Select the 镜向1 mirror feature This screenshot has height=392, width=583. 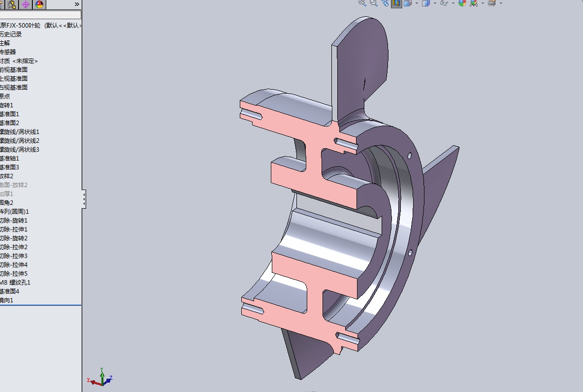[x=7, y=300]
